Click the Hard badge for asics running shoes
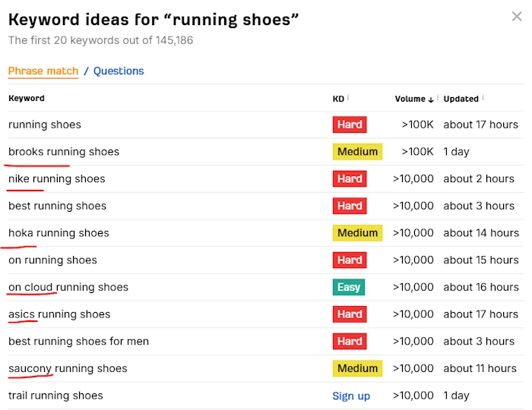Screen dimensions: 532x410 350,314
